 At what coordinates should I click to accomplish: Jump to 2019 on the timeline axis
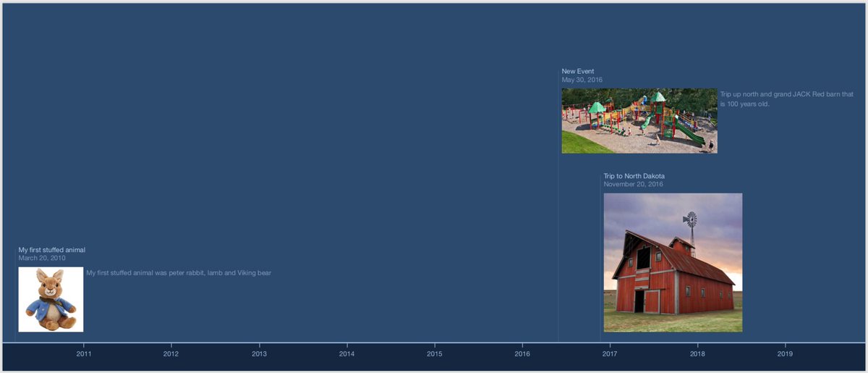coord(785,354)
